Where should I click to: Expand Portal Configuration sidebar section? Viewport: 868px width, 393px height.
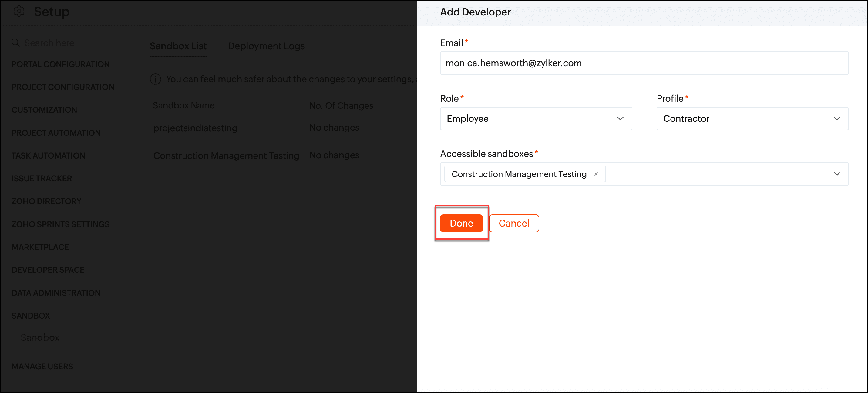[x=61, y=64]
